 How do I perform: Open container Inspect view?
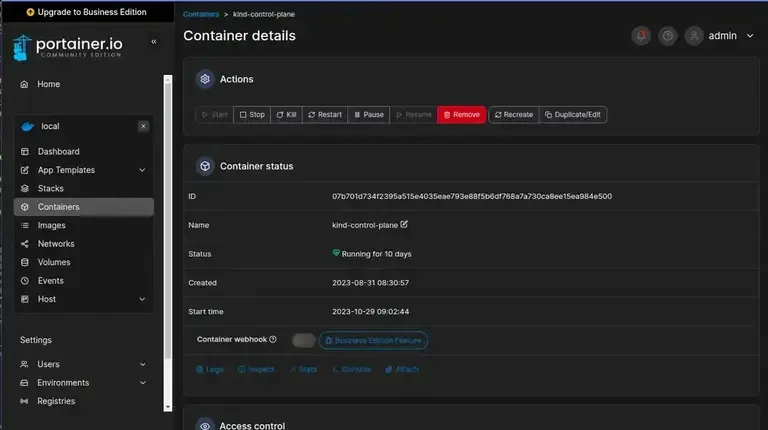pos(256,369)
